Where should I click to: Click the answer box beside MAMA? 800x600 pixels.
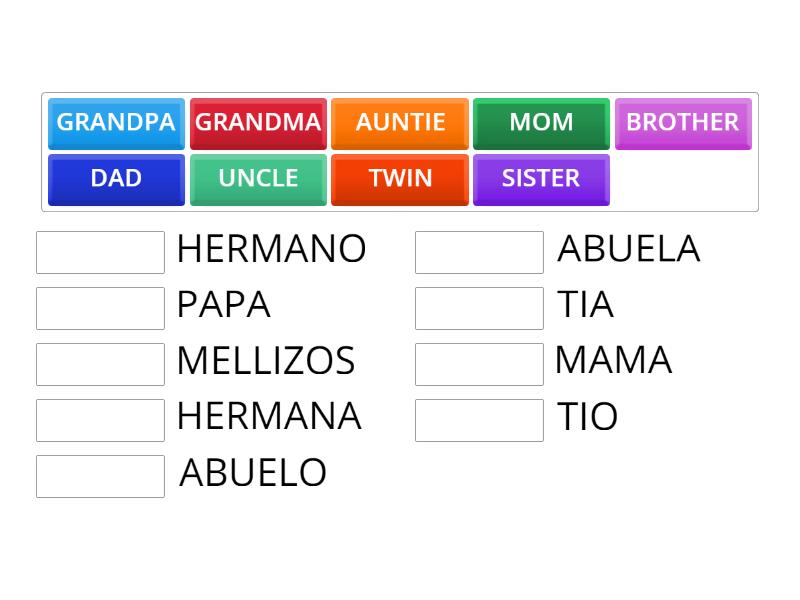tap(479, 364)
